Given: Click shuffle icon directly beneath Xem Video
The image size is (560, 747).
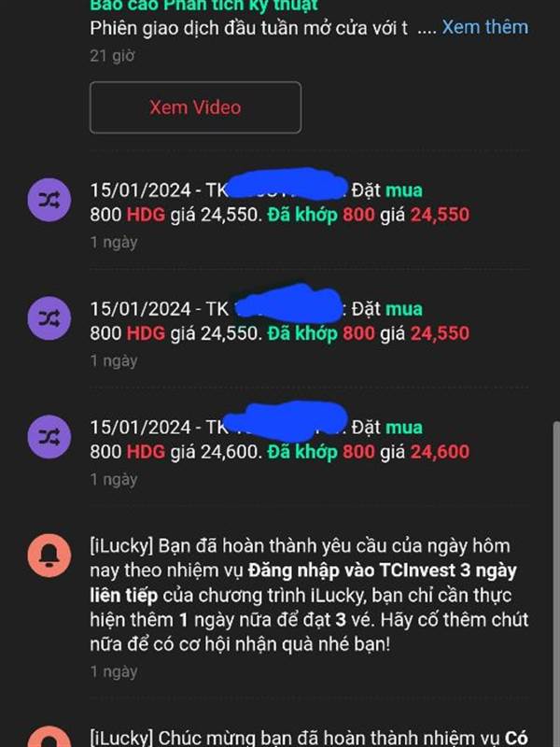Looking at the screenshot, I should 49,200.
